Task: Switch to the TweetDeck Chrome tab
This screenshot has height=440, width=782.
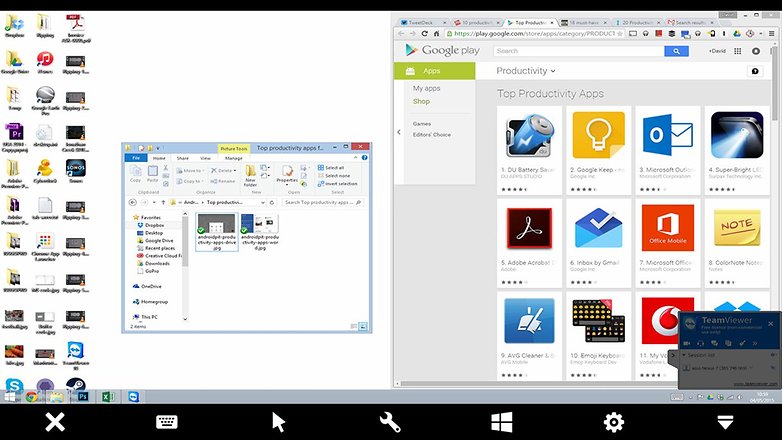Action: [x=424, y=22]
